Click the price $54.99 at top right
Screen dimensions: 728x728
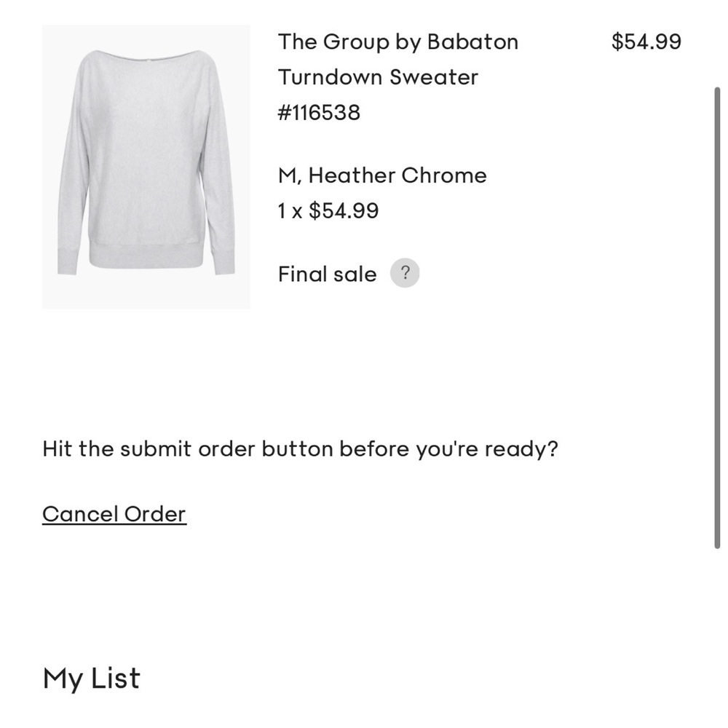pos(647,41)
